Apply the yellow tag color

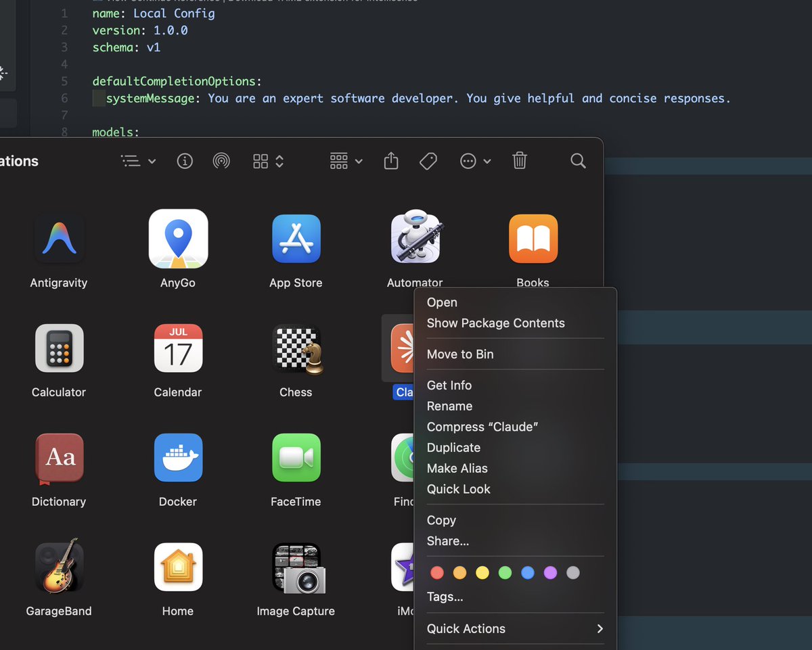coord(482,573)
